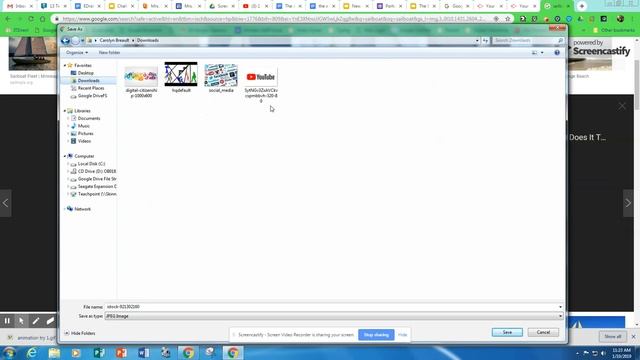640x360 pixels.
Task: Click the Search Downloads field
Action: (524, 40)
